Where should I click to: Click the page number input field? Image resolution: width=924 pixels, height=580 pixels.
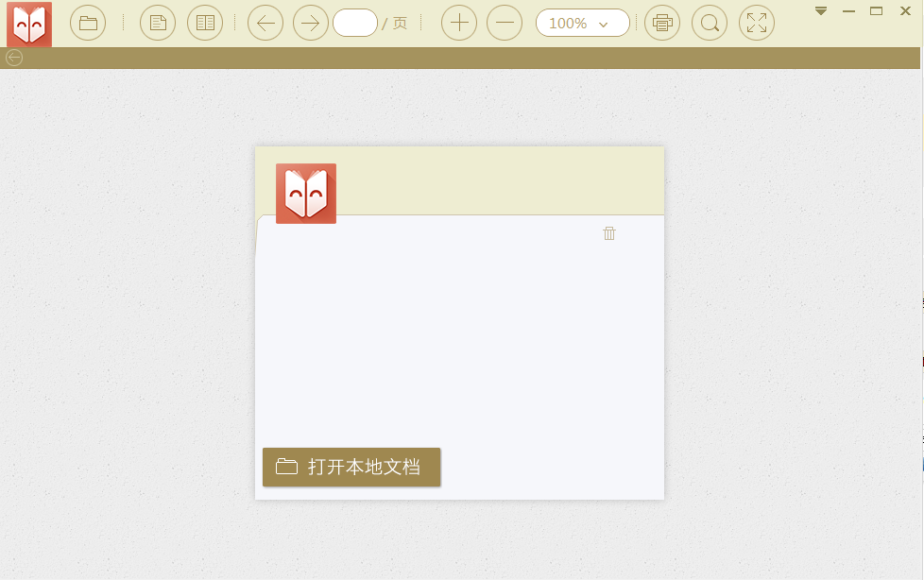356,23
